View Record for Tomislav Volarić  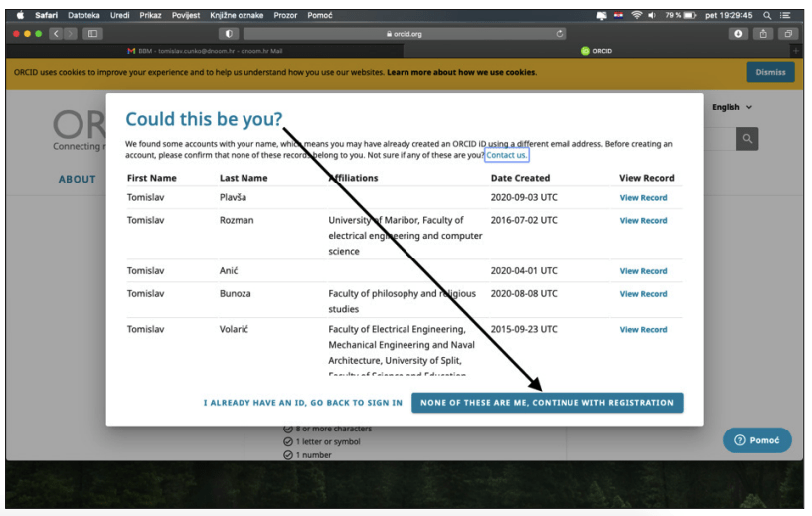coord(643,330)
